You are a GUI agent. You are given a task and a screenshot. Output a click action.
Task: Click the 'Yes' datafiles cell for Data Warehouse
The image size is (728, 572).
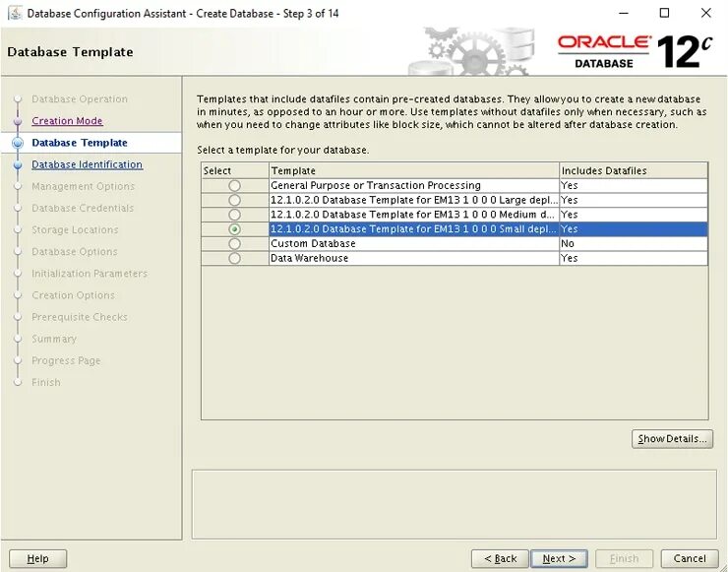point(634,258)
